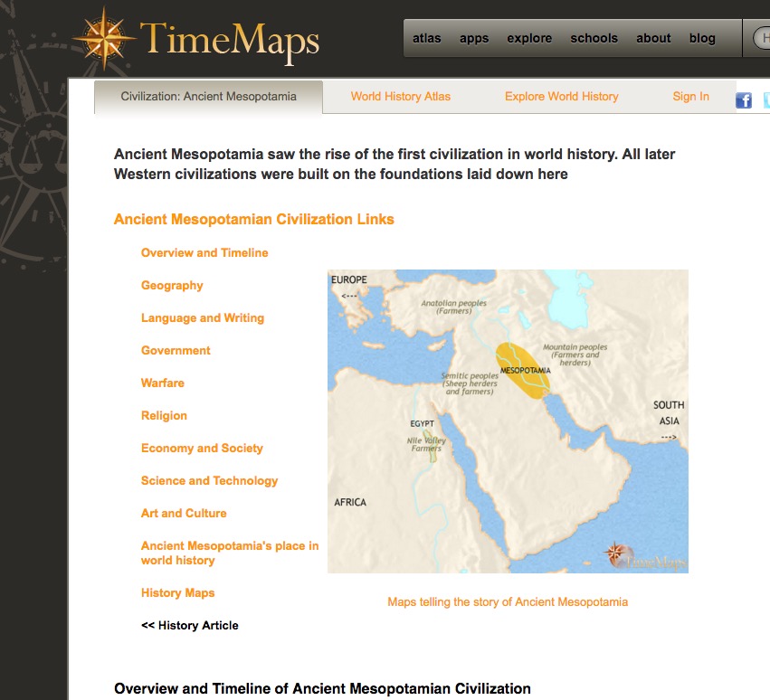Click the Overview and Timeline of Ancient Mesopotamian Civilization heading
This screenshot has width=770, height=700.
point(322,689)
